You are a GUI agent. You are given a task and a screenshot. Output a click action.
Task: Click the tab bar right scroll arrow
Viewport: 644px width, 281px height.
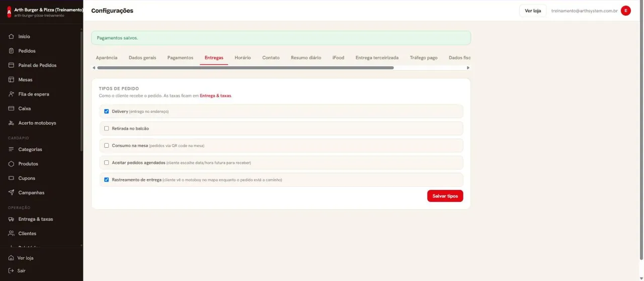point(468,68)
